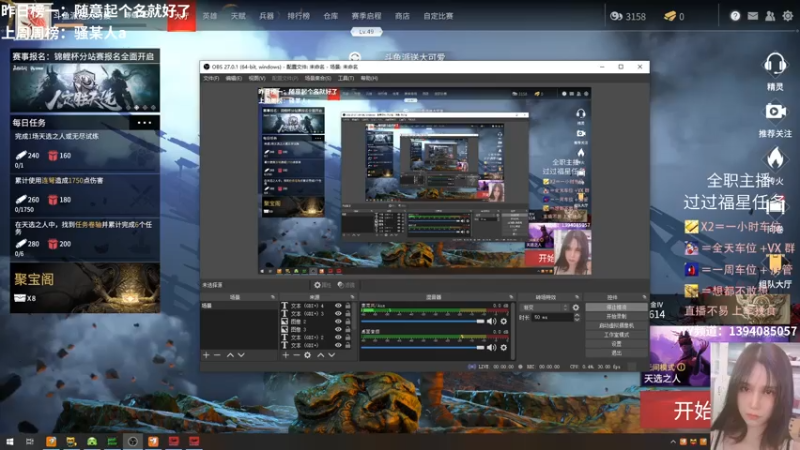The width and height of the screenshot is (800, 450).
Task: Pop out the 来源 dock panel
Action: [352, 297]
